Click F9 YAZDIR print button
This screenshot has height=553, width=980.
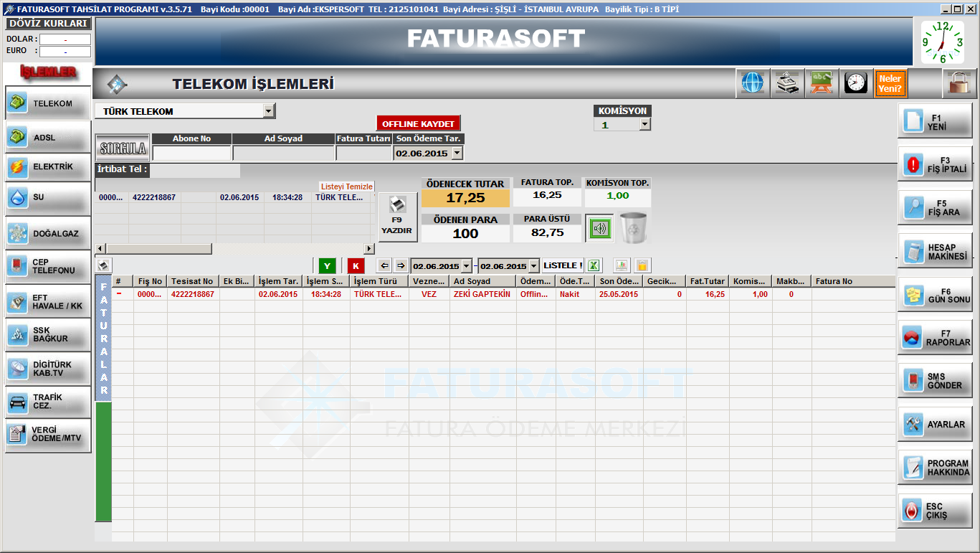(x=396, y=217)
